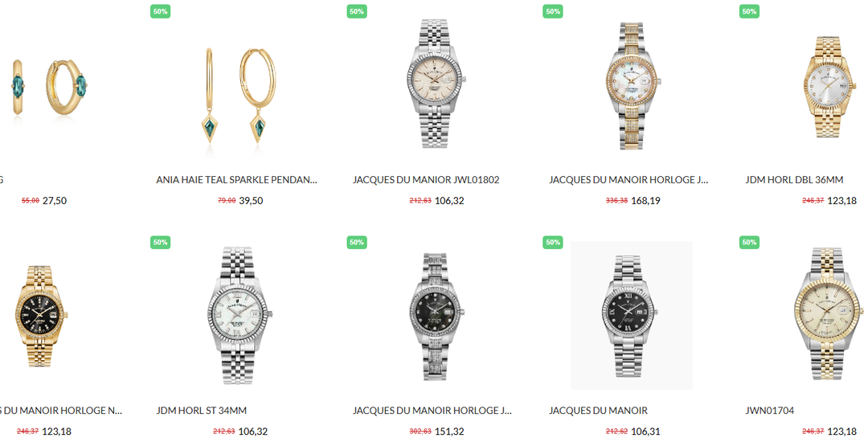
Task: View the JDM HORL ST 34MM watch image
Action: coord(240,316)
